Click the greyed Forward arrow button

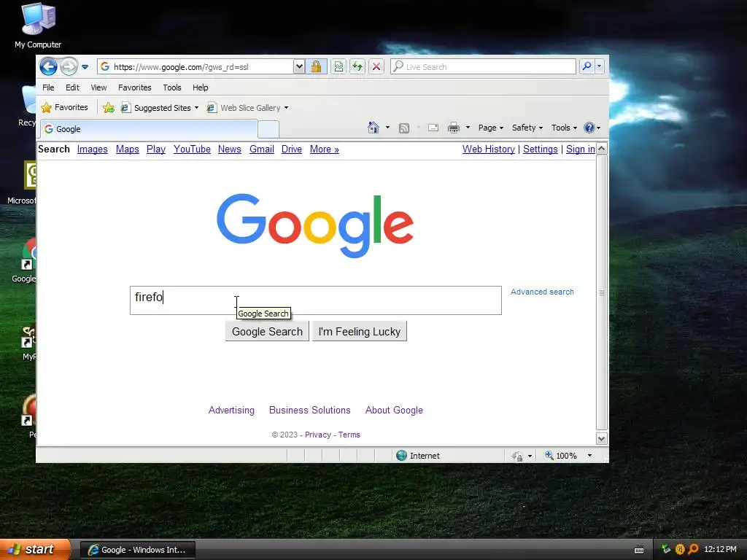(x=69, y=66)
